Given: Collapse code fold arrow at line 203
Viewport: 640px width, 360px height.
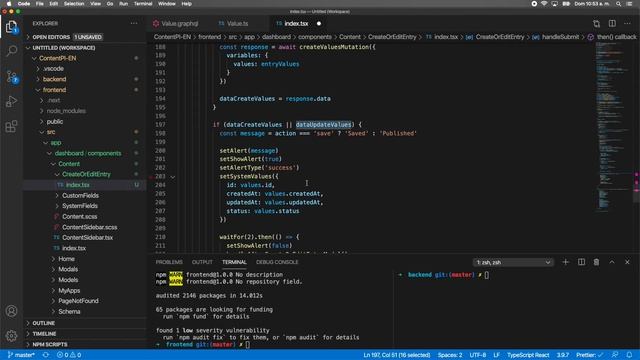Looking at the screenshot, I should tap(173, 177).
